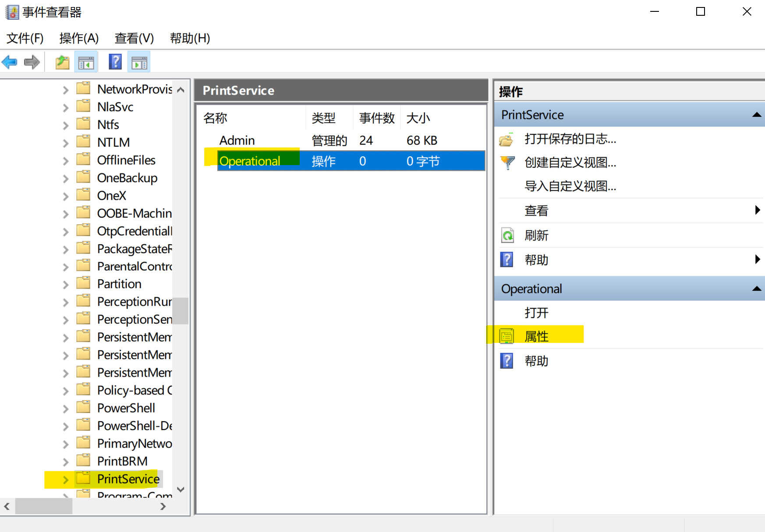The image size is (765, 532).
Task: Click the Forward arrow toolbar icon
Action: click(32, 62)
